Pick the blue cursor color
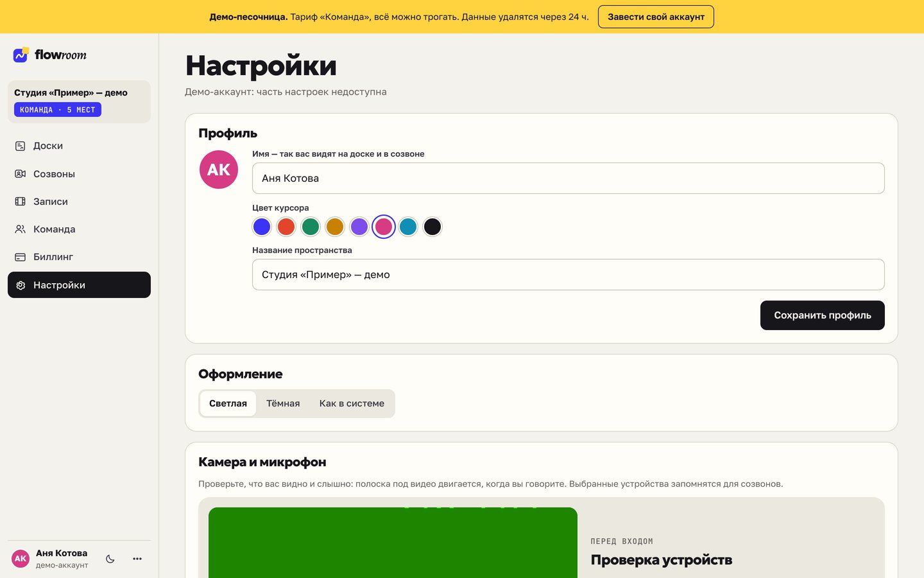This screenshot has width=924, height=578. tap(262, 227)
